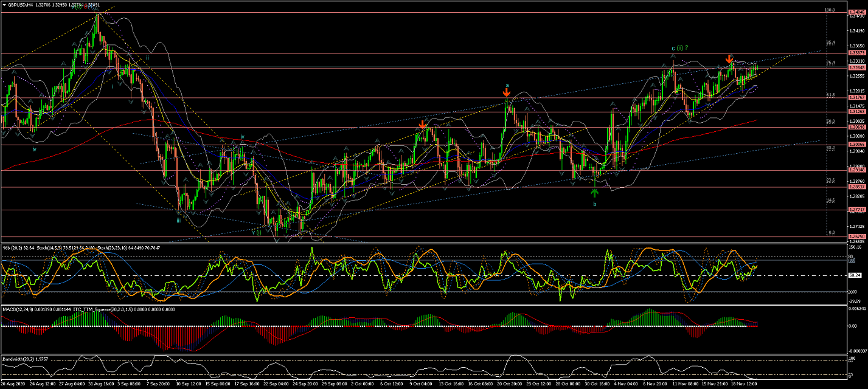Select the 'iii' wave label at chart low

tap(178, 221)
